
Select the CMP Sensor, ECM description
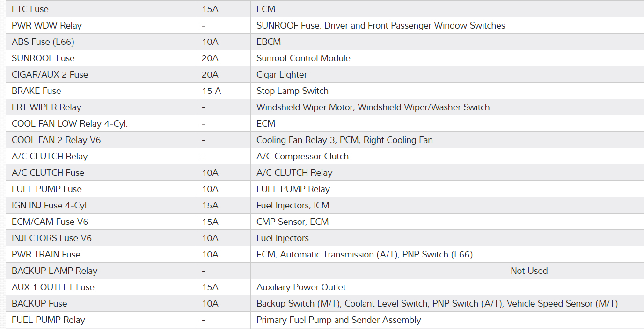pyautogui.click(x=293, y=222)
